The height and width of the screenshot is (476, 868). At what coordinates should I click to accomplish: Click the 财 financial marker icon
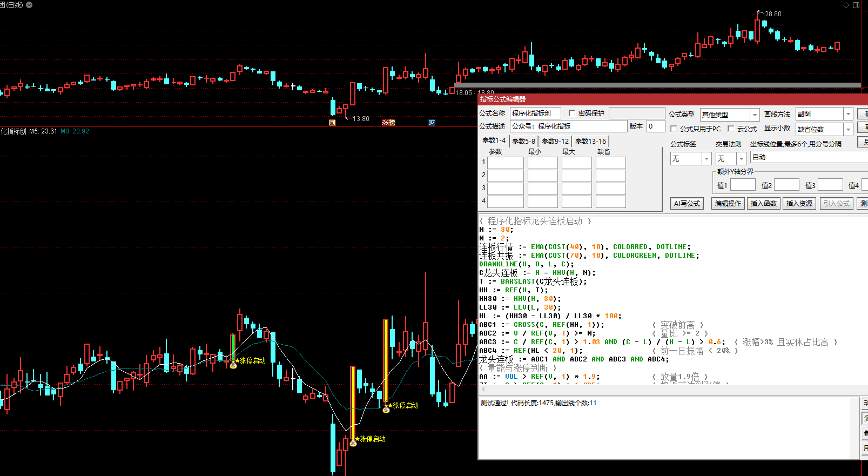(432, 123)
